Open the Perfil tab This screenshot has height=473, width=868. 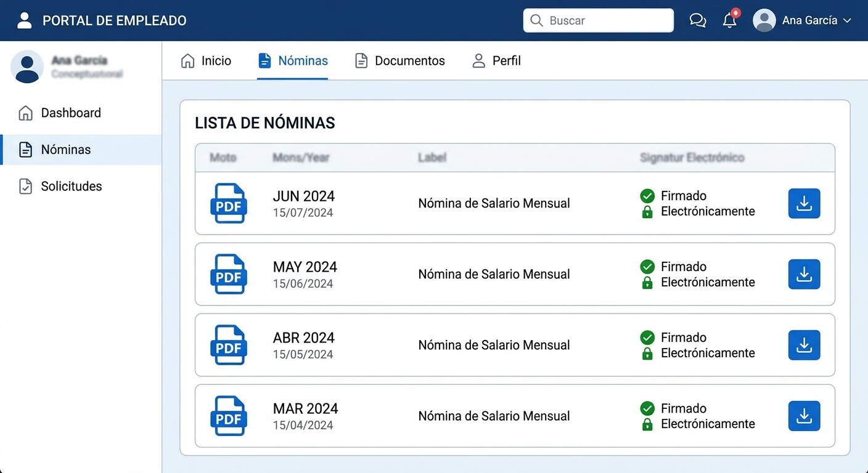point(496,60)
